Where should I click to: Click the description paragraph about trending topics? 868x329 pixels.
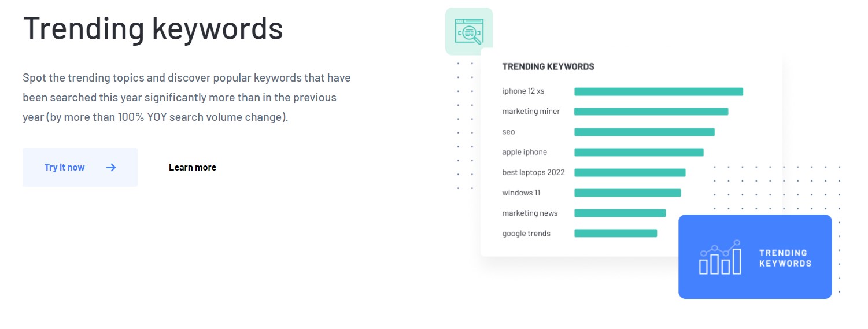point(186,97)
